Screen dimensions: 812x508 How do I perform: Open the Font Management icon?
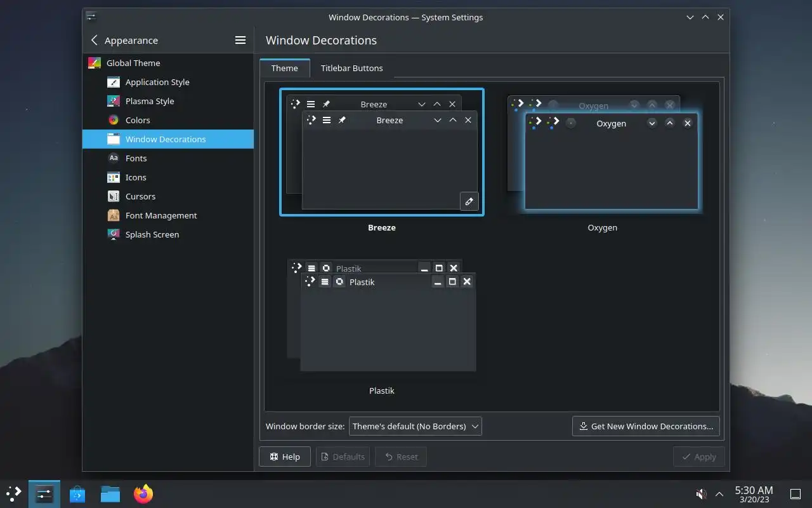click(x=114, y=215)
